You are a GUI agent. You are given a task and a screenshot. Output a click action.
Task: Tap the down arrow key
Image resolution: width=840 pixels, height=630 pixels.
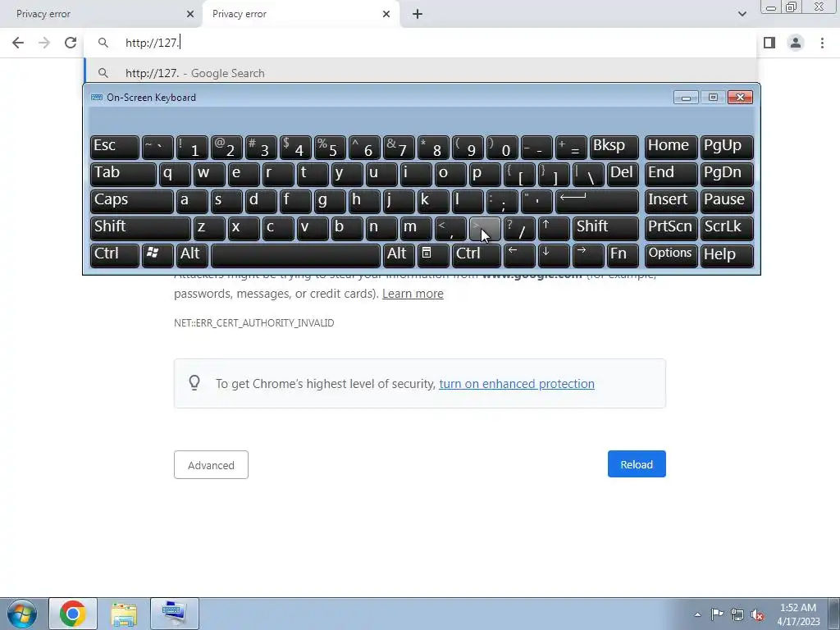pos(554,255)
